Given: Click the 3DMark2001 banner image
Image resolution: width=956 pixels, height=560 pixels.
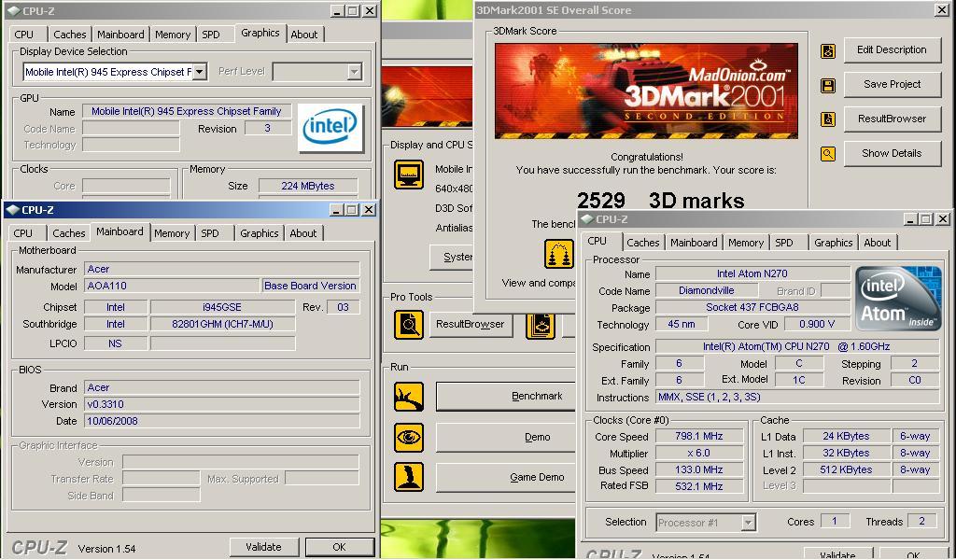Looking at the screenshot, I should 646,91.
